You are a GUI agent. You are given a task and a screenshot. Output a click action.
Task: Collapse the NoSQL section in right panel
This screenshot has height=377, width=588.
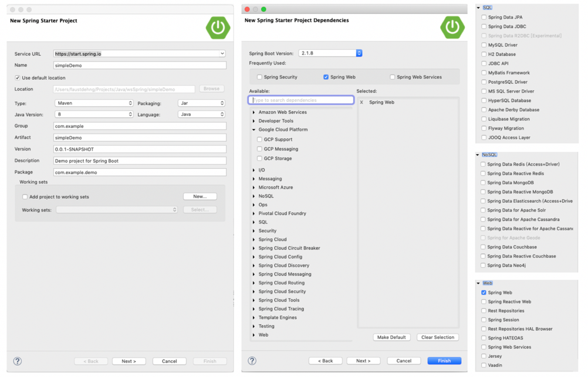coord(477,155)
